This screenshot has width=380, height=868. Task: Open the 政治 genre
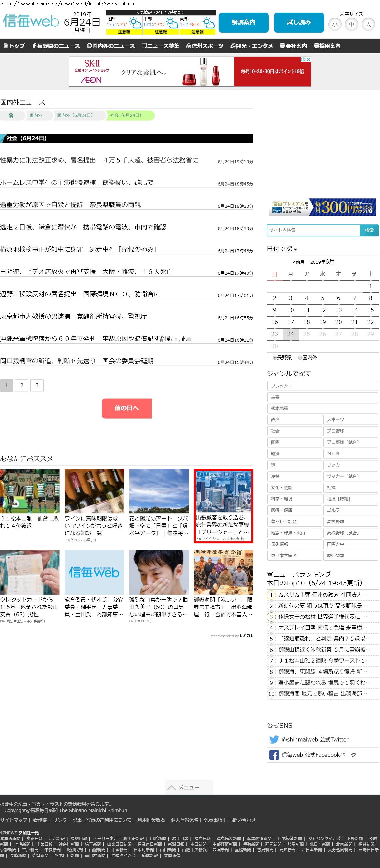[x=294, y=420]
